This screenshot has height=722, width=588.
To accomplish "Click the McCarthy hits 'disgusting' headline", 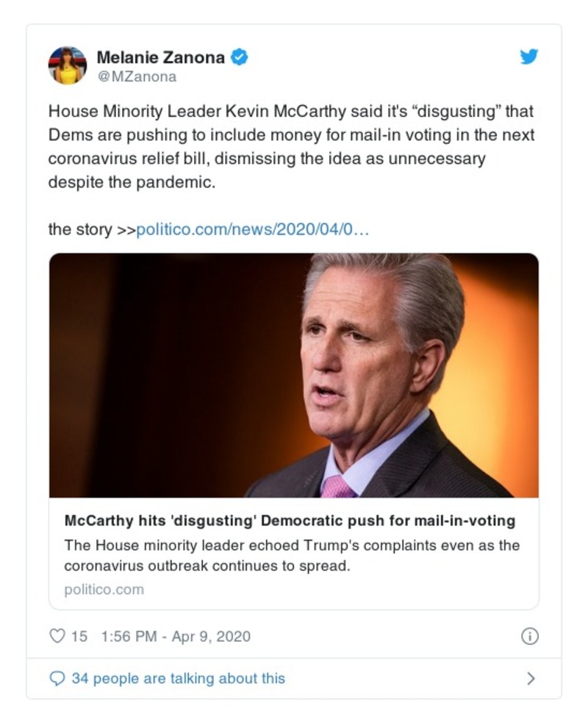I will (x=290, y=521).
